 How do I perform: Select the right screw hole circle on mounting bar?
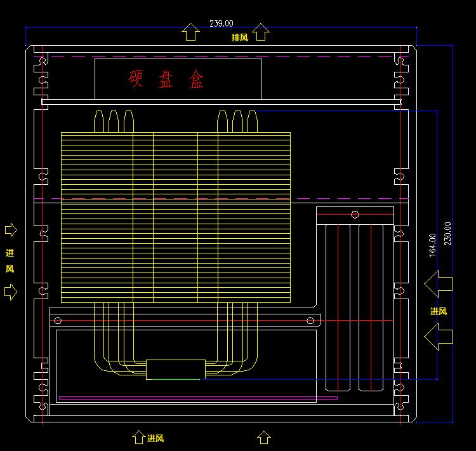[310, 321]
